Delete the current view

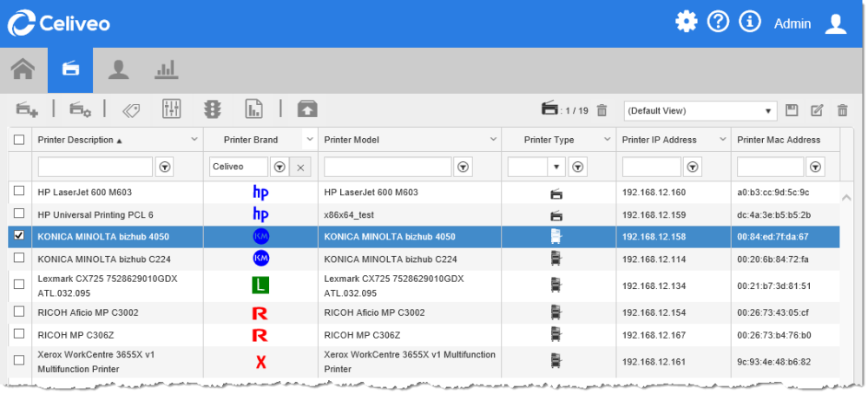(x=843, y=110)
